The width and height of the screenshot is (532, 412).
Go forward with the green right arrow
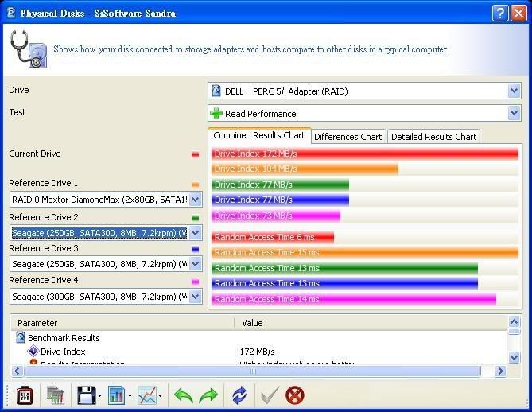pos(208,396)
